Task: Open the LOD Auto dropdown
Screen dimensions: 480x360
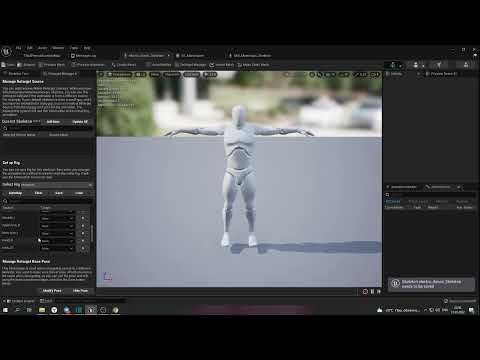Action: point(192,74)
